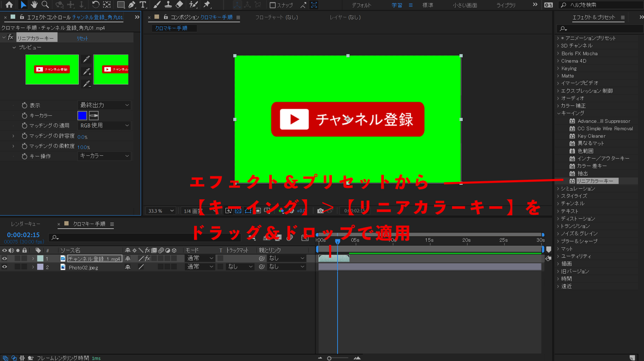Click the リセット link for the effect

(82, 38)
